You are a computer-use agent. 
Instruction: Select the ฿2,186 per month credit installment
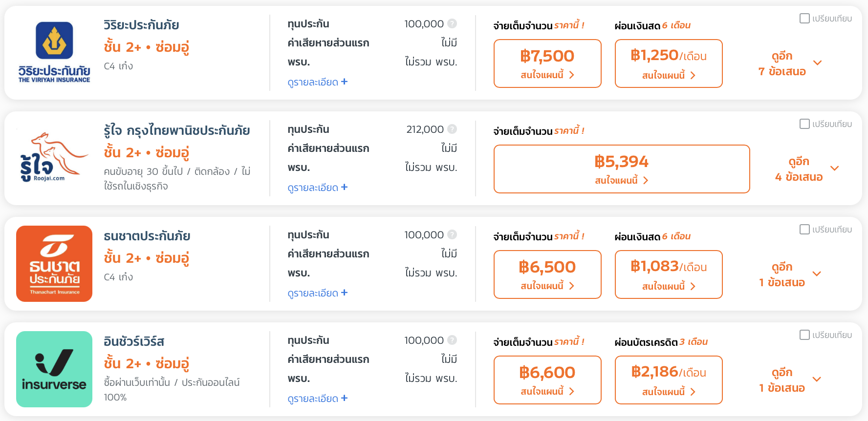coord(669,380)
